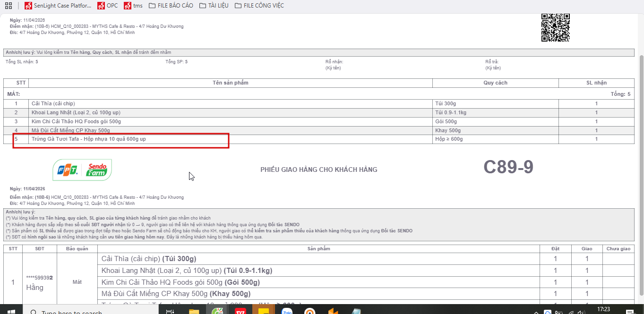
Task: Click the taskbar clock showing 17:23
Action: pos(603,309)
